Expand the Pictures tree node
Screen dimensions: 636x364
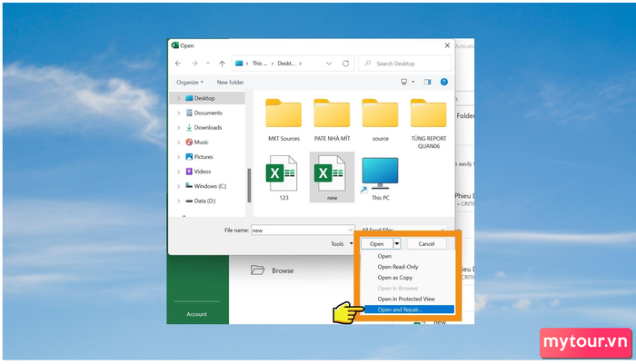click(x=178, y=156)
